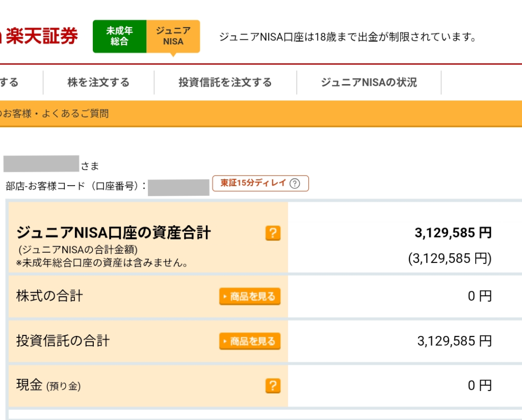Open the 株を注文する menu
The height and width of the screenshot is (420, 522).
pos(100,82)
